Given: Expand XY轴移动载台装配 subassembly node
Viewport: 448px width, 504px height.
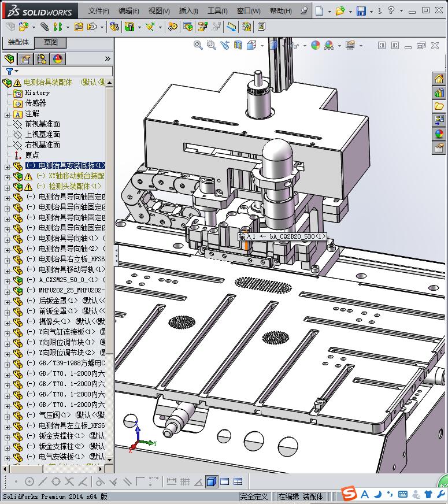Looking at the screenshot, I should coord(7,177).
